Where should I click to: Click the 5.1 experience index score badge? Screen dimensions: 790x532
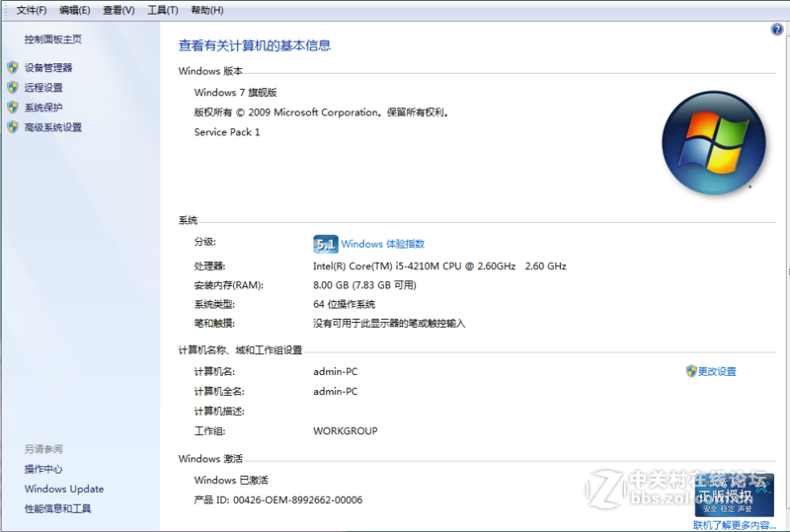326,245
